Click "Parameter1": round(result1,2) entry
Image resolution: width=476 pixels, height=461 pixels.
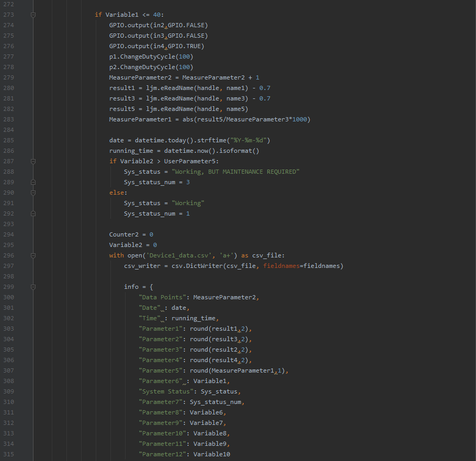pos(195,329)
